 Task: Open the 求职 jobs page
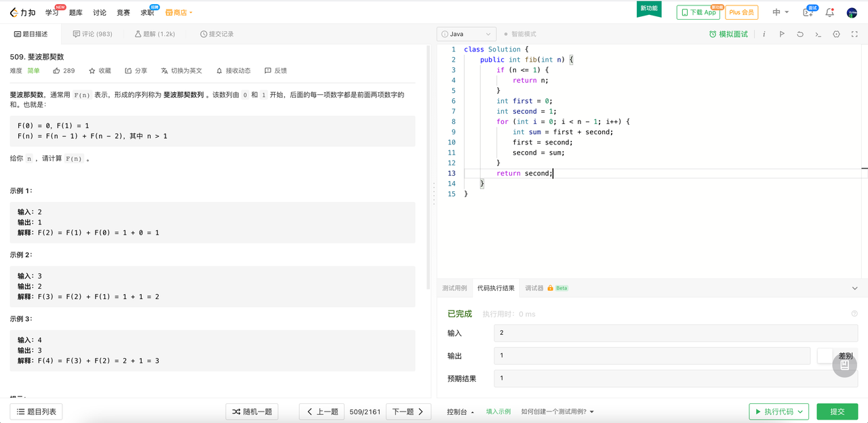click(x=147, y=12)
